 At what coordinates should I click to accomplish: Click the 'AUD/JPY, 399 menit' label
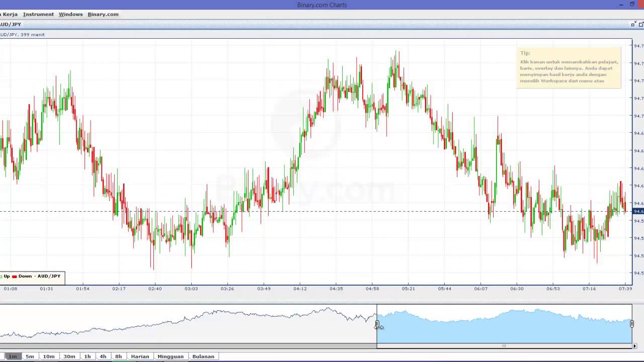[x=22, y=35]
